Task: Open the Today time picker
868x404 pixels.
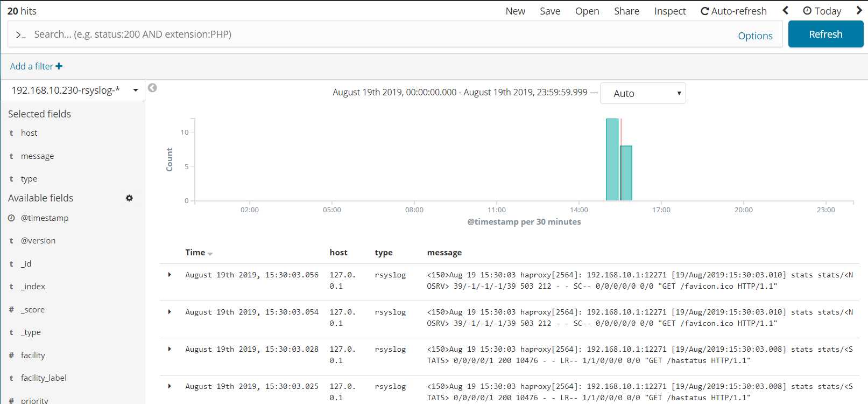Action: (x=822, y=11)
